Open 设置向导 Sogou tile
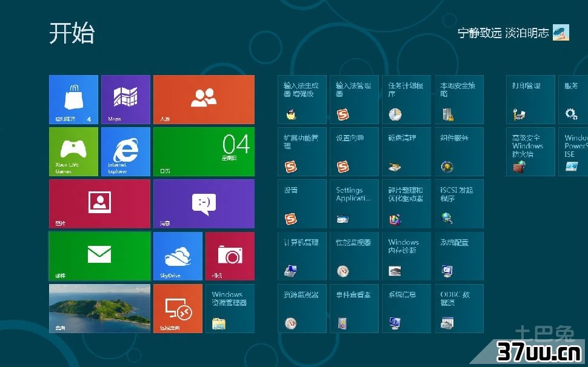The height and width of the screenshot is (367, 588). pyautogui.click(x=354, y=151)
